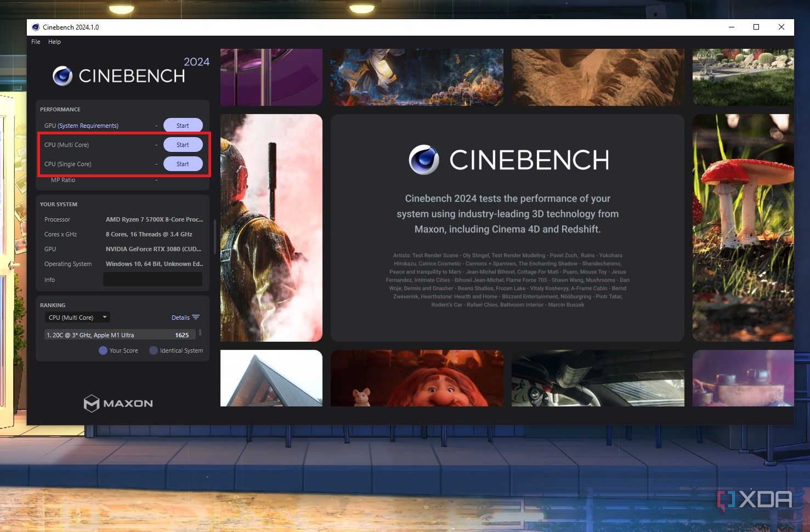The height and width of the screenshot is (532, 810).
Task: Click the ranking list scrollbar
Action: pos(200,333)
